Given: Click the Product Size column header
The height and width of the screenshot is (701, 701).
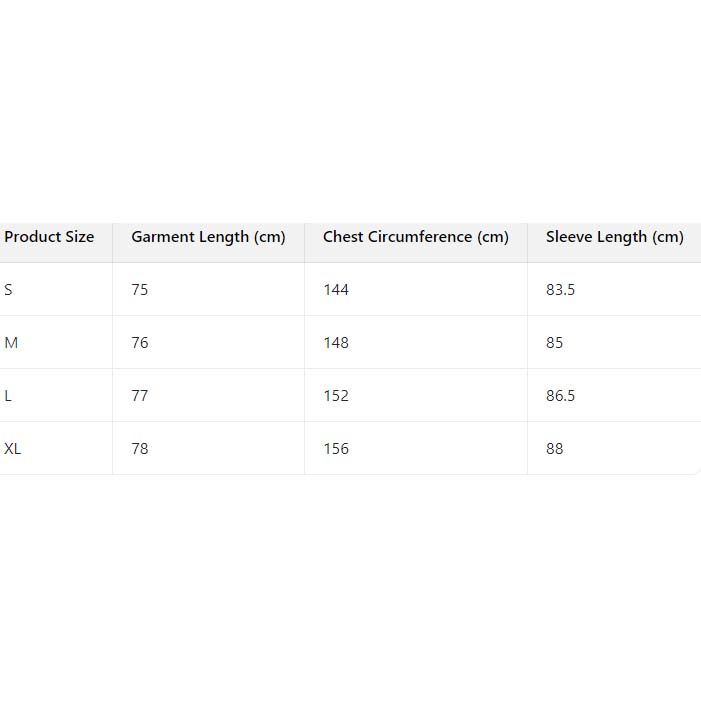Looking at the screenshot, I should pos(50,237).
